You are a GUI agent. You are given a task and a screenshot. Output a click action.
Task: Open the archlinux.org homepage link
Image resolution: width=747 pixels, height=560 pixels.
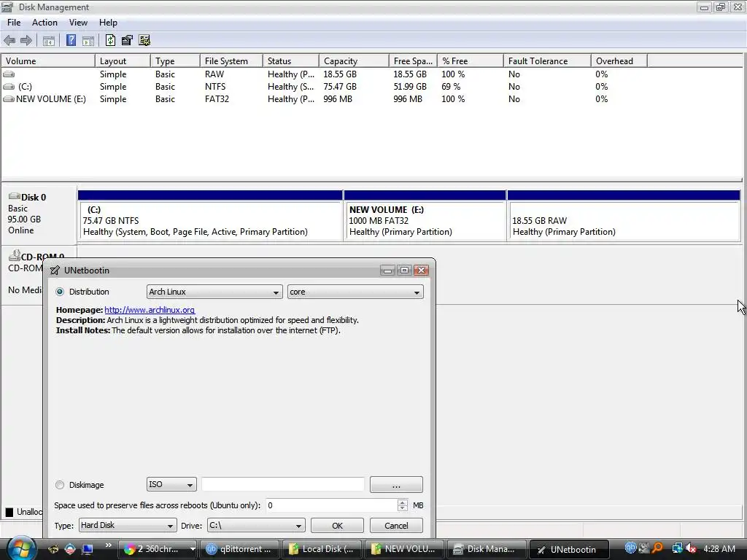[150, 310]
